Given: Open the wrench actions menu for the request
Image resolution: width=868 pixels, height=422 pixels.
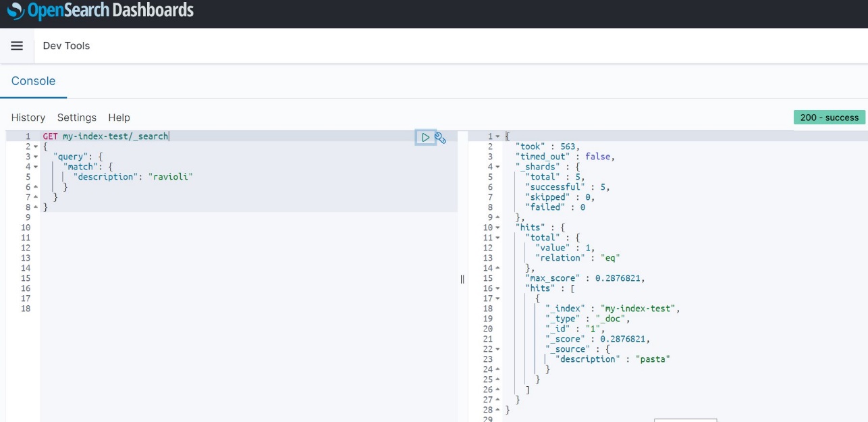Looking at the screenshot, I should coord(440,138).
